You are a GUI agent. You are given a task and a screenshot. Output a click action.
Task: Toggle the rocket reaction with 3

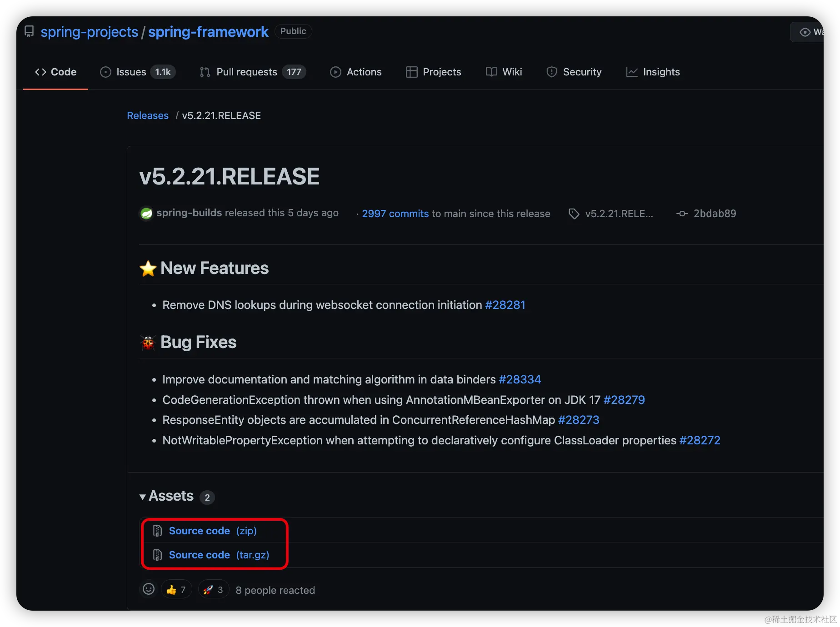pos(214,590)
